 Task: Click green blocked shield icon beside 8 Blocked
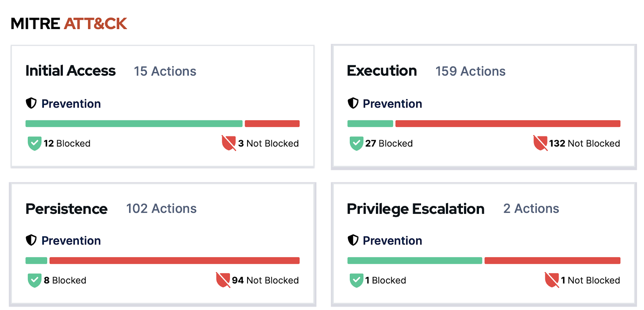[35, 280]
